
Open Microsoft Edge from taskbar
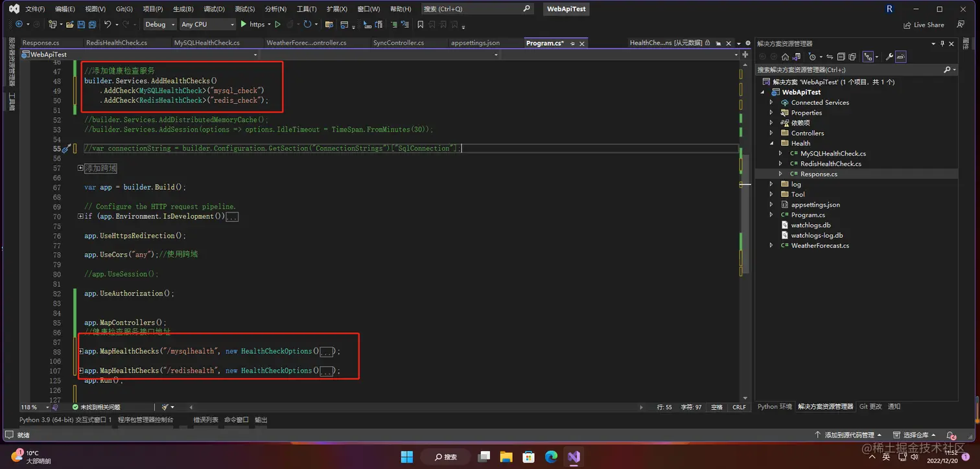pyautogui.click(x=551, y=457)
